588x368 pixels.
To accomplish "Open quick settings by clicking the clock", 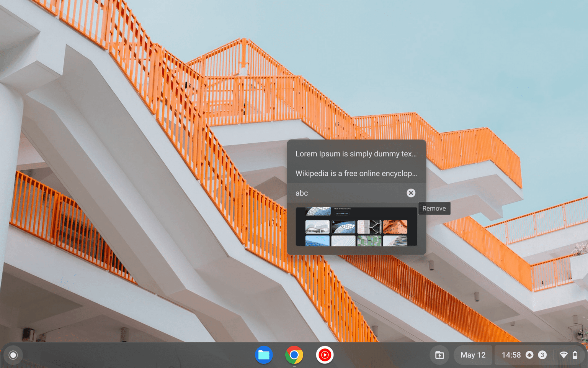I will point(512,355).
